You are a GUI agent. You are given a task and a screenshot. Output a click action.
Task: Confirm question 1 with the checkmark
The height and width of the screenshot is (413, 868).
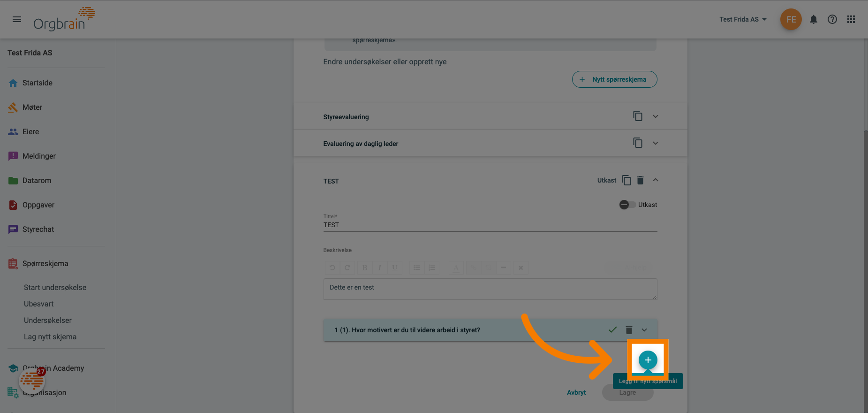click(612, 329)
